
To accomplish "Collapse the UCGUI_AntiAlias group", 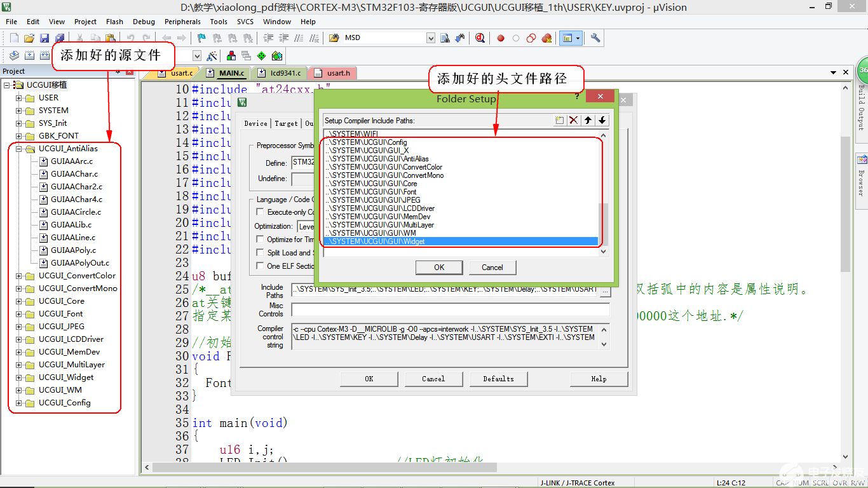I will [x=18, y=149].
